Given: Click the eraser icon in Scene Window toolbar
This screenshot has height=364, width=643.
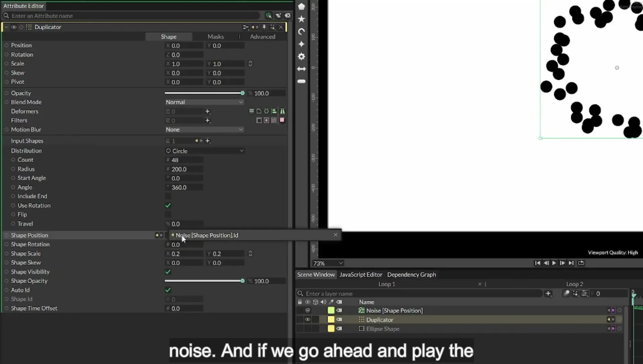Looking at the screenshot, I should (566, 293).
